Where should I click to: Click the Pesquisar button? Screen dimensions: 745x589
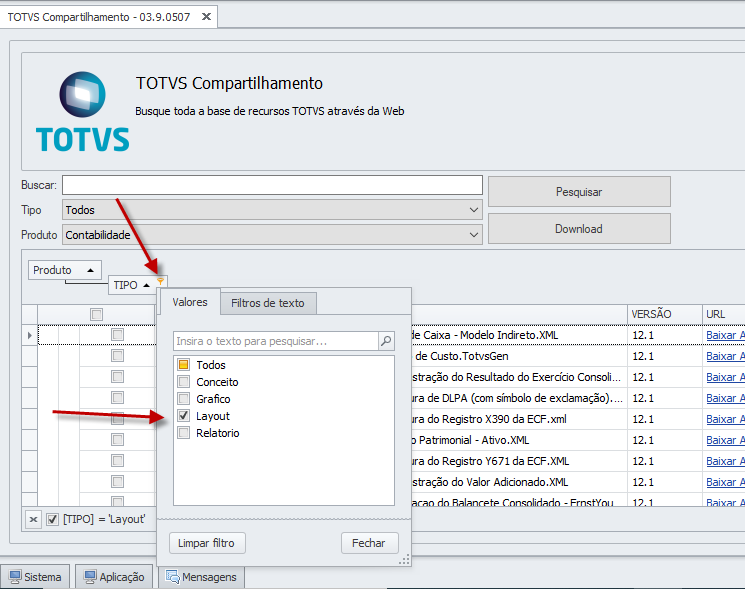pos(579,192)
